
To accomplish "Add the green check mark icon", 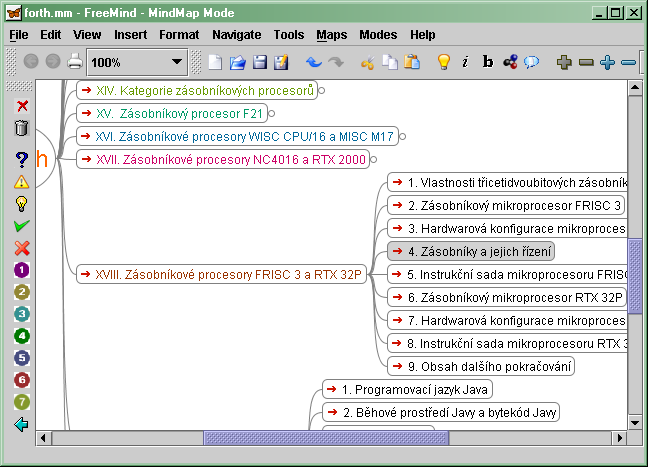I will point(22,226).
